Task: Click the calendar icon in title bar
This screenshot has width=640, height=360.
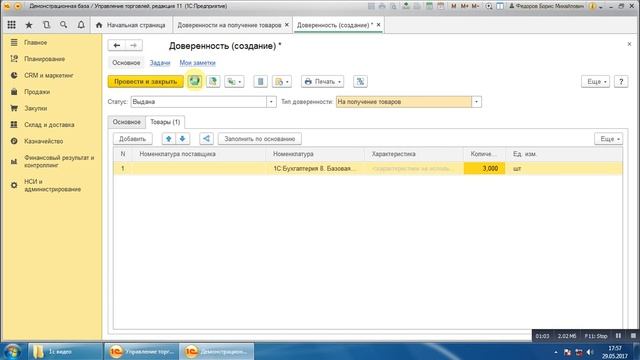Action: click(x=440, y=6)
